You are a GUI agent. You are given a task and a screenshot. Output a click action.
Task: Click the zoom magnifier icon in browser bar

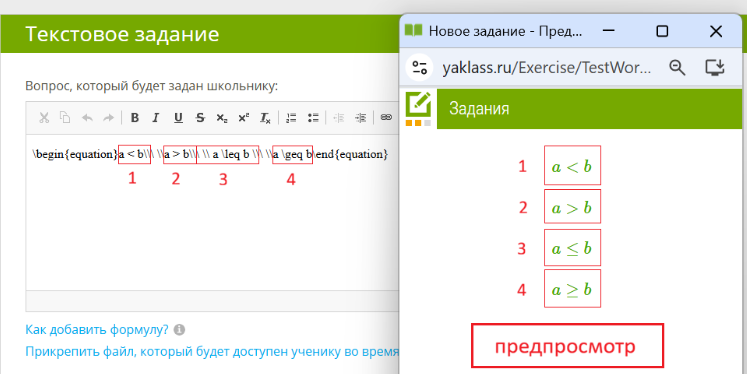pos(677,68)
